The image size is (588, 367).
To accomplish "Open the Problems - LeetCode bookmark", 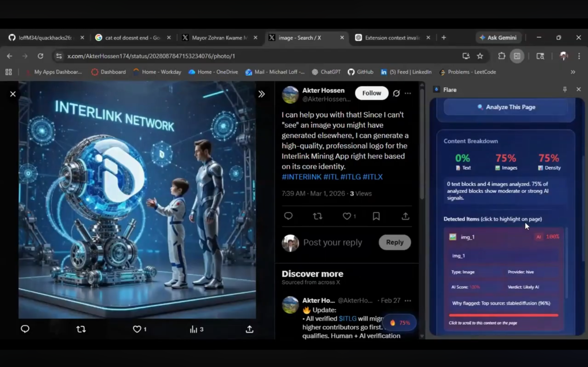I will [x=468, y=72].
